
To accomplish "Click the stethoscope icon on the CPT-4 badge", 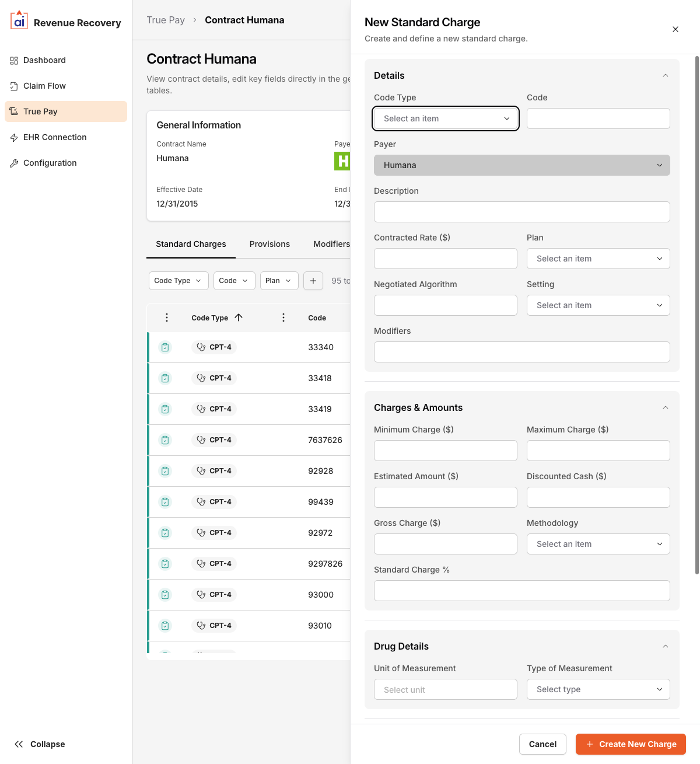I will (201, 347).
